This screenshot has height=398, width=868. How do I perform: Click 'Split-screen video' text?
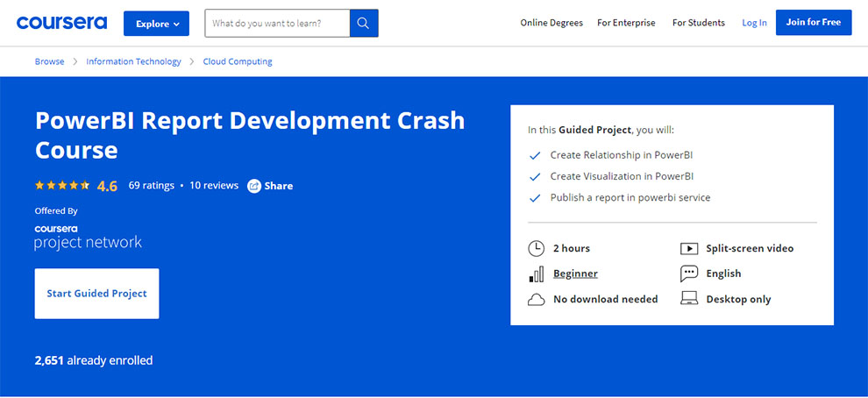click(750, 249)
